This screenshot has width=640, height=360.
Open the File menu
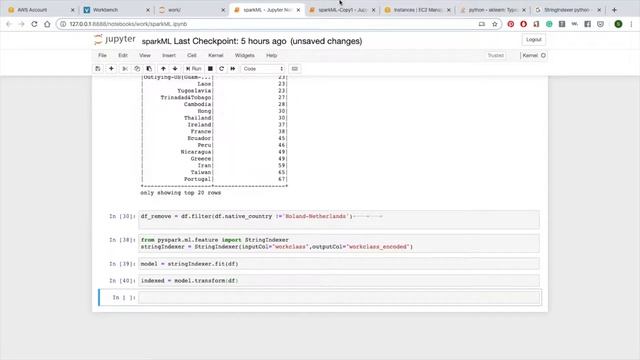(x=102, y=56)
